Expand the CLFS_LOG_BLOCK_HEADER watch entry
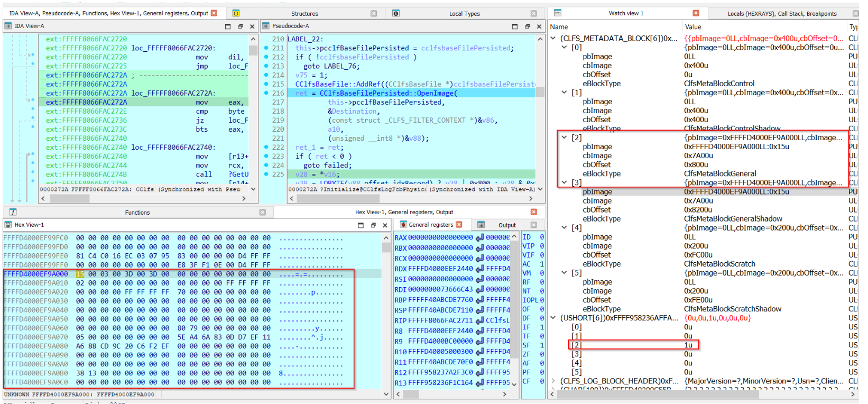 click(553, 381)
